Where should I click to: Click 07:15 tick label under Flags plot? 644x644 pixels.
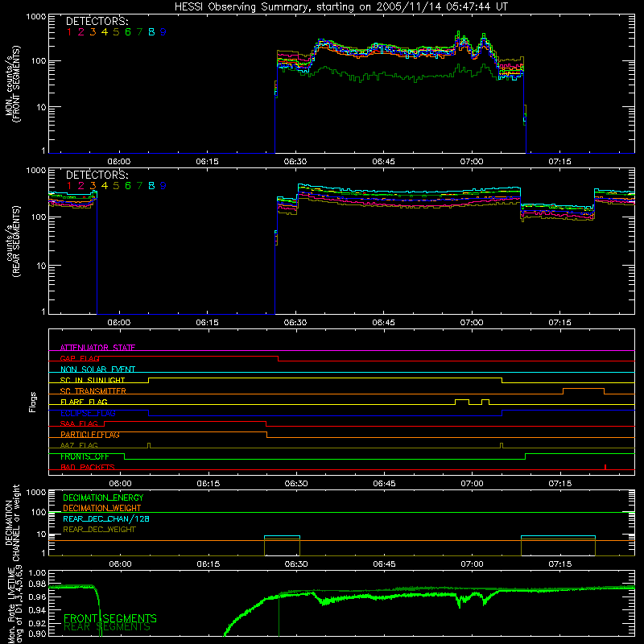point(560,484)
